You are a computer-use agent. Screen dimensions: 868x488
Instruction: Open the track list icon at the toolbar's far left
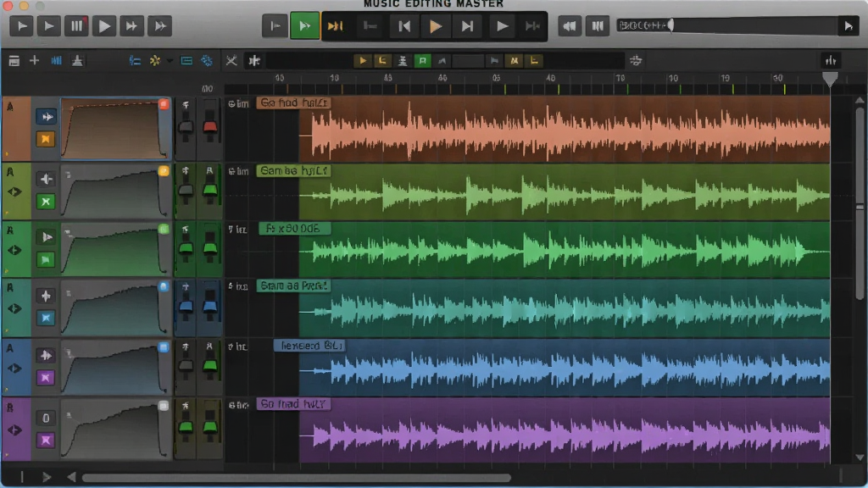click(14, 61)
